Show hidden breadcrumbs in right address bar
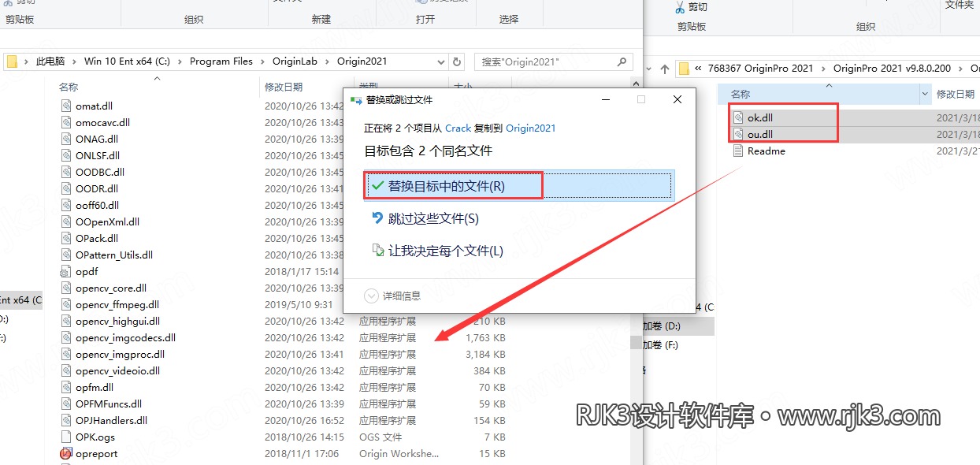This screenshot has height=465, width=980. pyautogui.click(x=698, y=69)
